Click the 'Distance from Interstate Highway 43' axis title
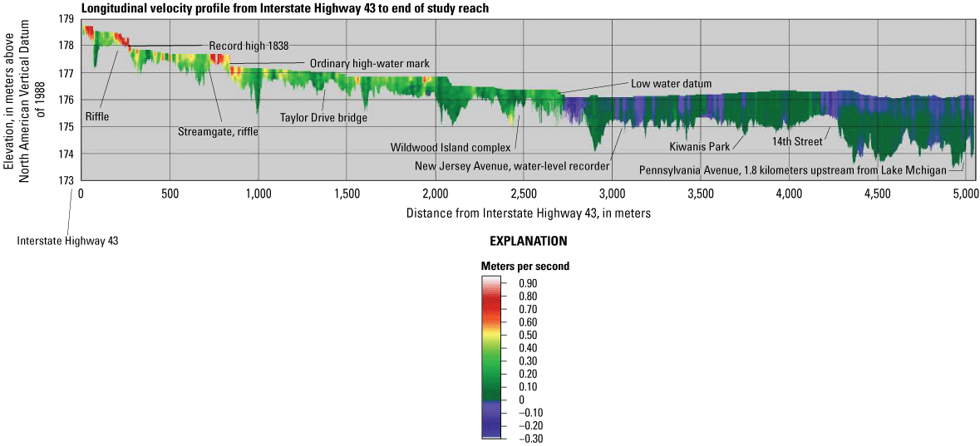The height and width of the screenshot is (446, 980). tap(528, 213)
